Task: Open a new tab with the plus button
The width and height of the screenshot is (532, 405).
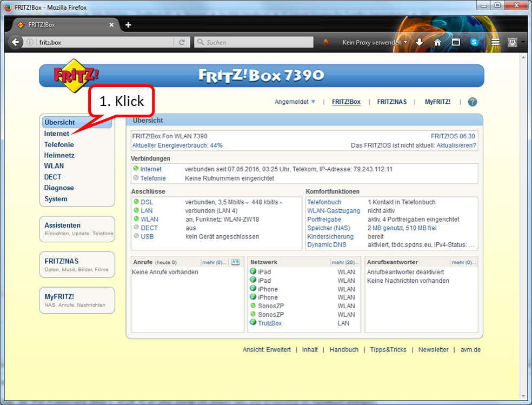Action: [x=128, y=25]
